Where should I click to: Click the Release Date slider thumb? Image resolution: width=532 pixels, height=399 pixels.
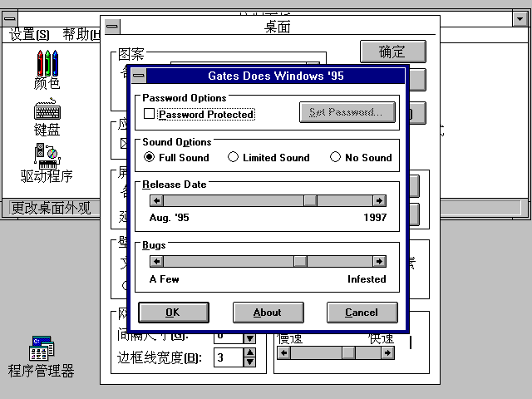point(310,201)
